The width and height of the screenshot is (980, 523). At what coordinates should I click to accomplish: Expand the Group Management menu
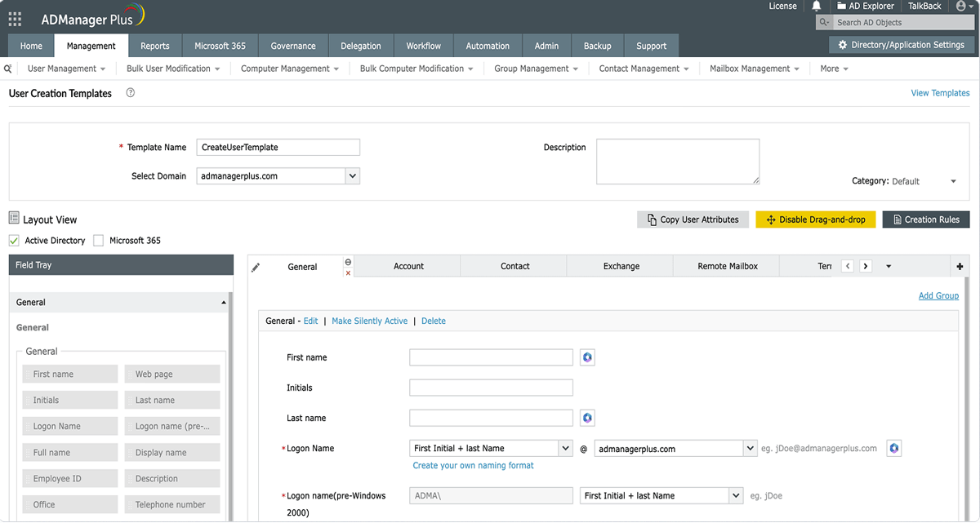(x=536, y=69)
